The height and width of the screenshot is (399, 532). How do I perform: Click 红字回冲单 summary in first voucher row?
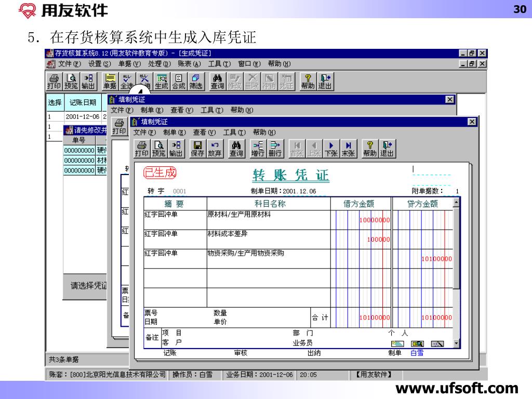click(175, 220)
